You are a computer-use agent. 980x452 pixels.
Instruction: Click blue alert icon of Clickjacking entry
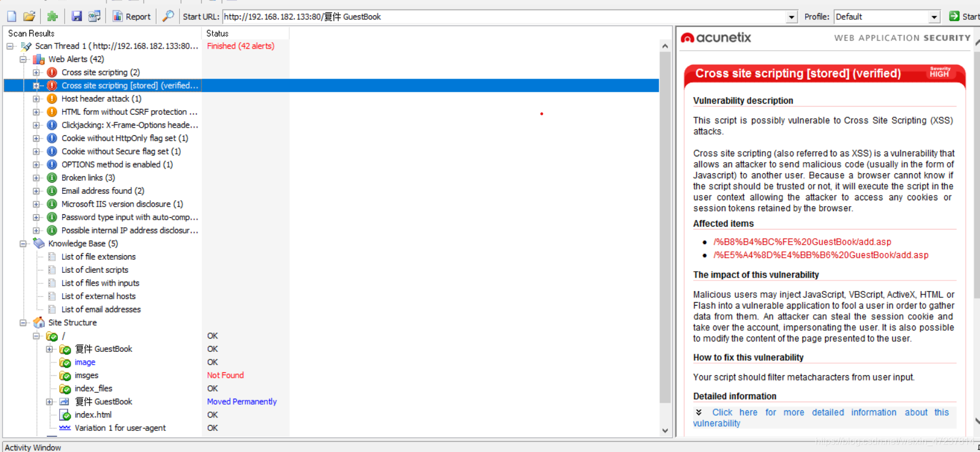click(52, 125)
